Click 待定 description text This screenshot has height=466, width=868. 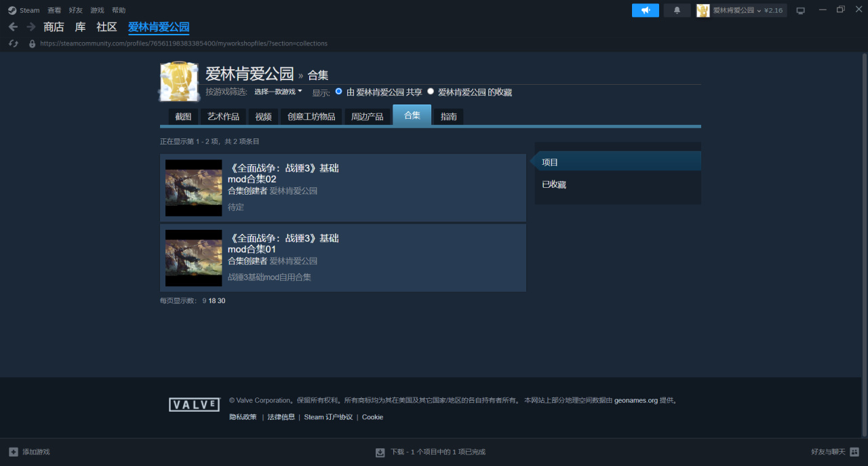pyautogui.click(x=235, y=207)
